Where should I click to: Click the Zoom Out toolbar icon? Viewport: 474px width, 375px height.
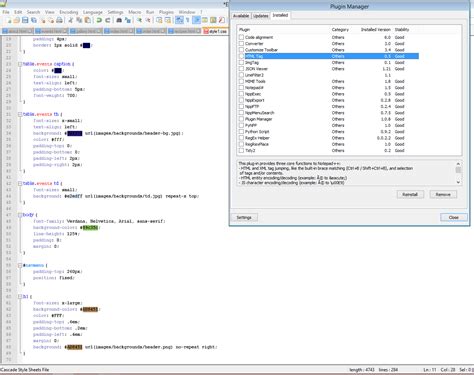pyautogui.click(x=148, y=20)
